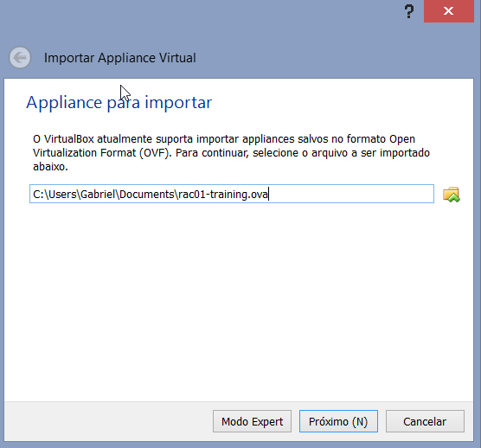Cancel the import with Cancelar
Viewport: 481px width, 448px height.
point(425,421)
